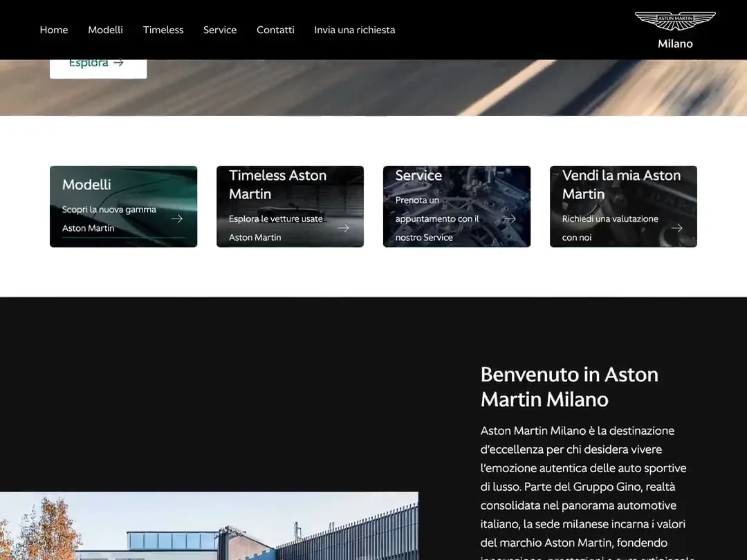Click the Milano text under the logo
The width and height of the screenshot is (747, 560).
tap(675, 44)
